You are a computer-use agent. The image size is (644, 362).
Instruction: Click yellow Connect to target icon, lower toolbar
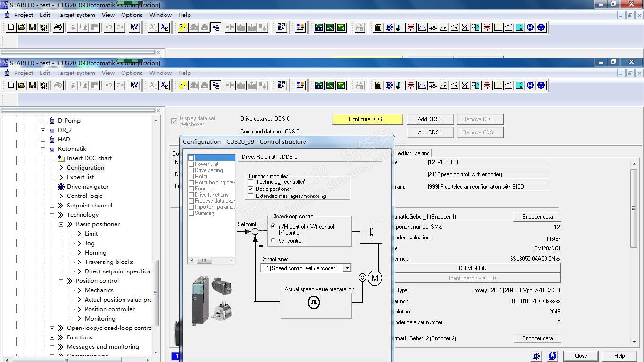pyautogui.click(x=183, y=85)
